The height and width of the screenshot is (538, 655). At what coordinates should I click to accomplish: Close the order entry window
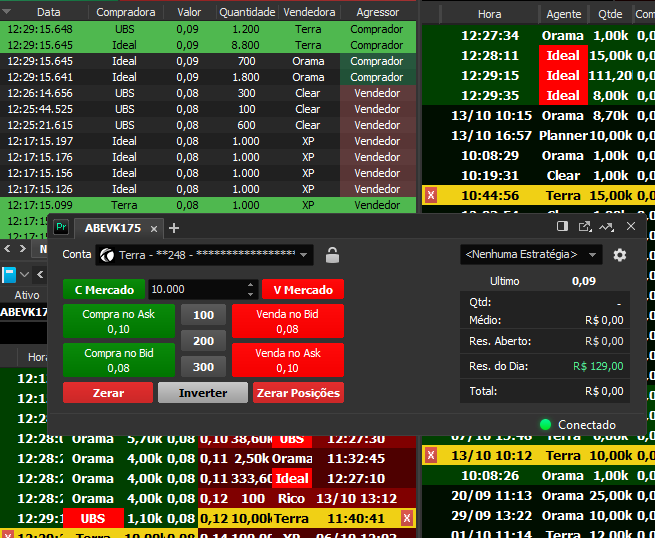coord(631,226)
